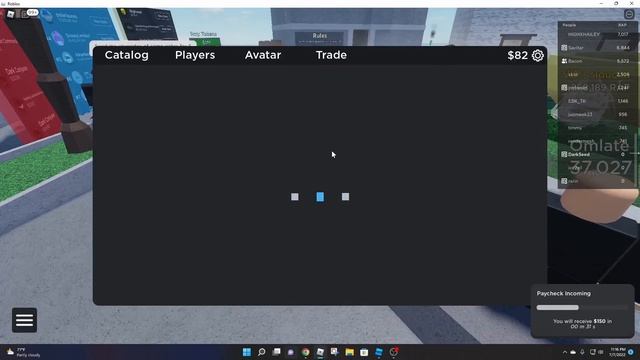This screenshot has width=640, height=360.
Task: Click the RAP column header
Action: coord(622,25)
